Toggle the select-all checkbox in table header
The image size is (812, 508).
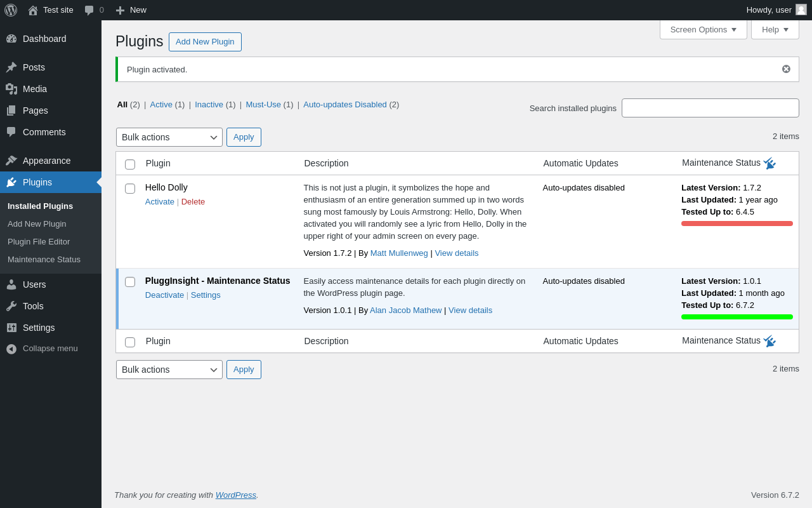(130, 164)
